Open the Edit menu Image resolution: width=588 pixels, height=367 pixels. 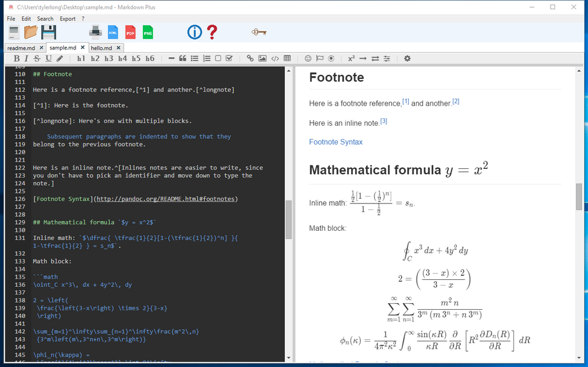coord(26,19)
